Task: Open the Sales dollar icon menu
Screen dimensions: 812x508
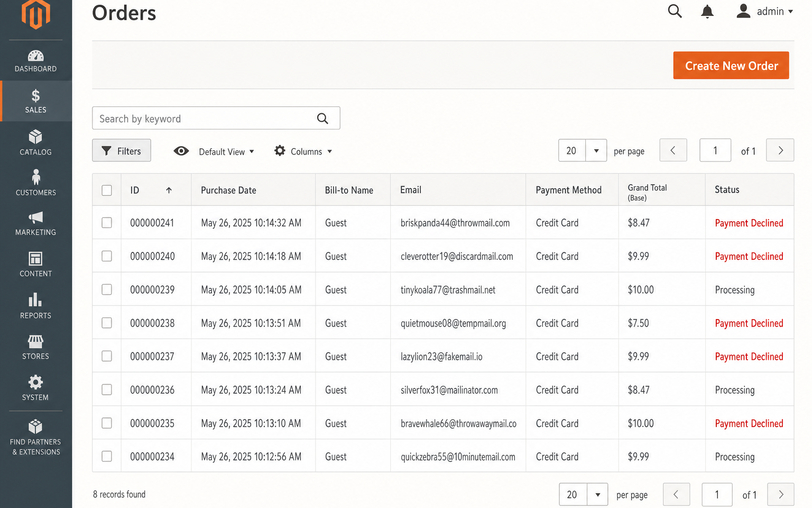Action: click(35, 96)
